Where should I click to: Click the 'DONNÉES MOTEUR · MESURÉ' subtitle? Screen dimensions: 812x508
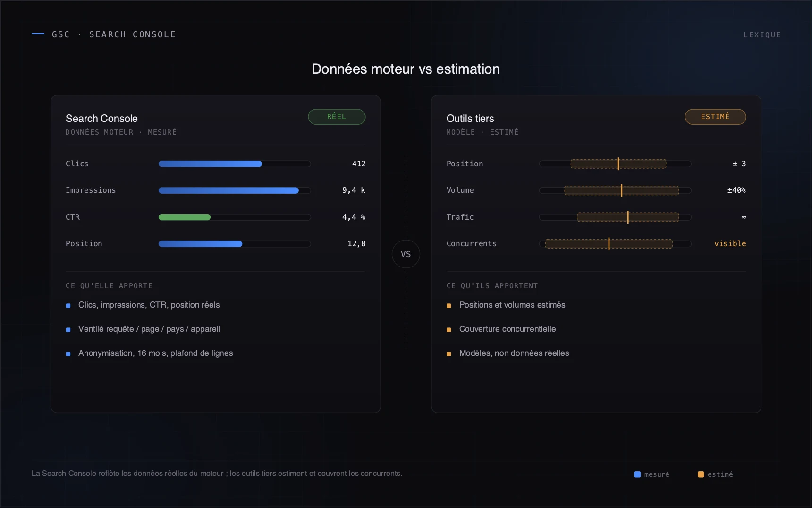click(x=121, y=132)
